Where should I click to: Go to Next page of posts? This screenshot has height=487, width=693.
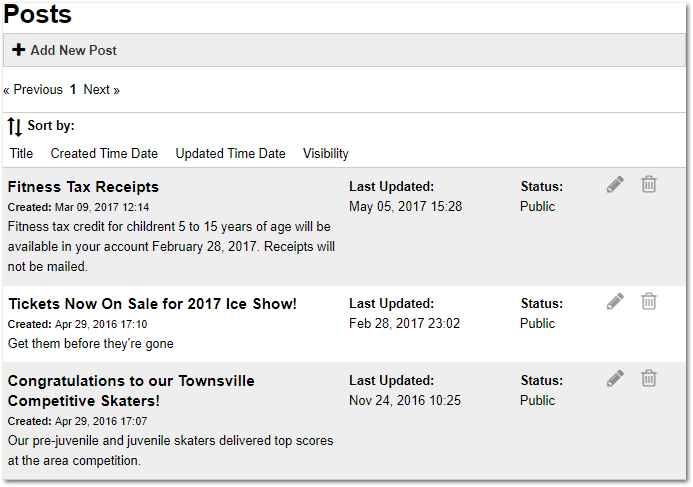[101, 90]
